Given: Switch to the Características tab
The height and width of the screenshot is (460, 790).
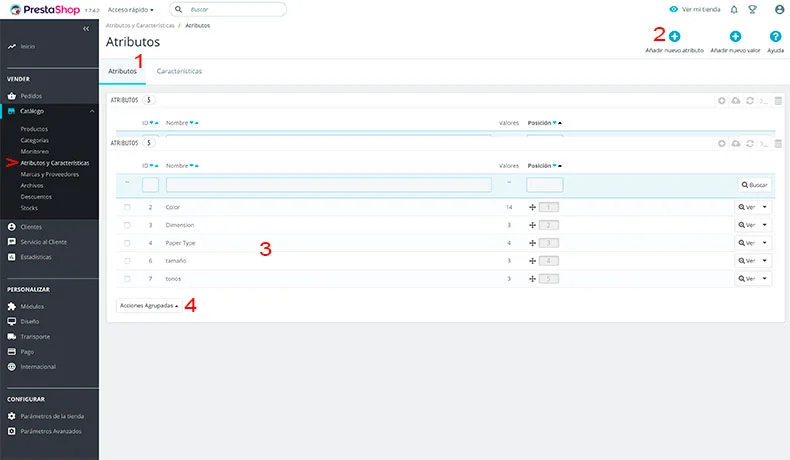Looking at the screenshot, I should pyautogui.click(x=179, y=72).
